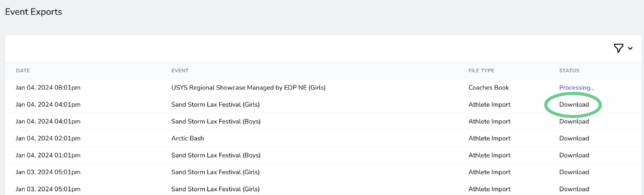Download the Arctic Bash athlete import
The width and height of the screenshot is (644, 195).
coord(574,138)
